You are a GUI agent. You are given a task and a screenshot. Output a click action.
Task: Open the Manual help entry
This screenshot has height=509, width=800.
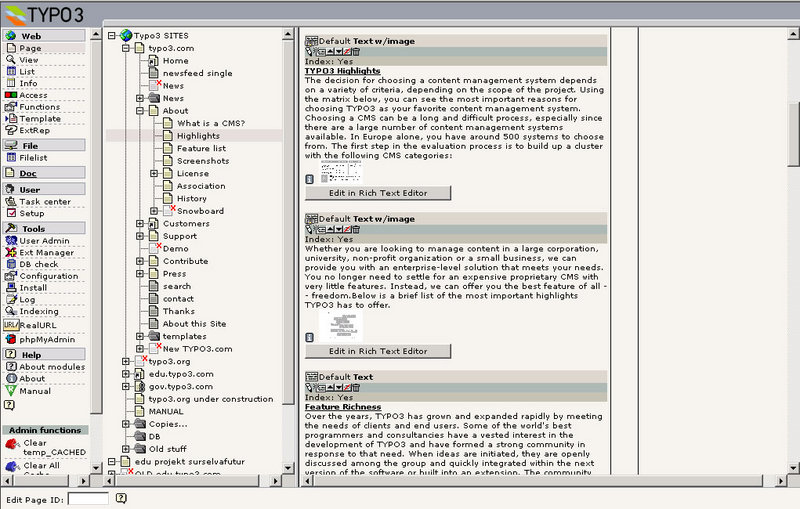[x=35, y=391]
